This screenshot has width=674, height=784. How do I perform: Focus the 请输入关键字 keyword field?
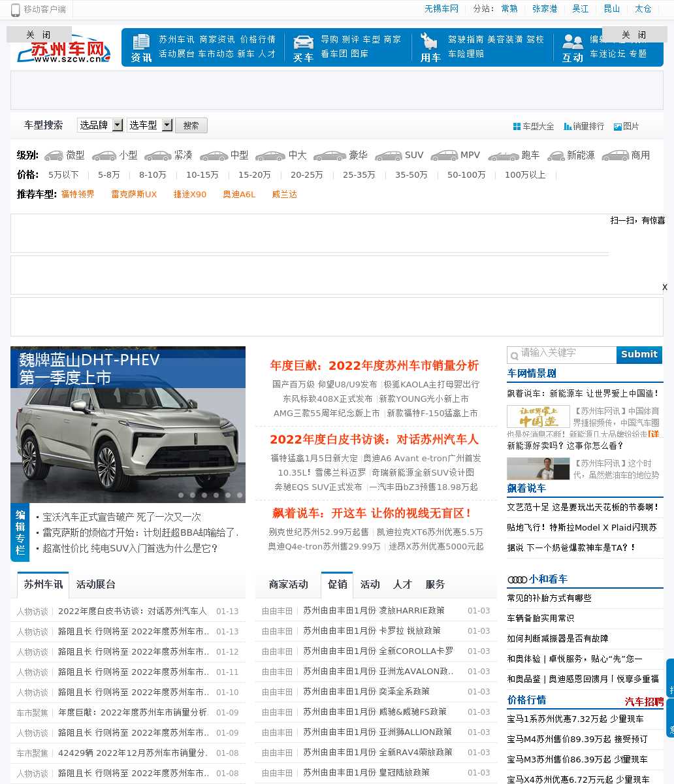pyautogui.click(x=562, y=355)
